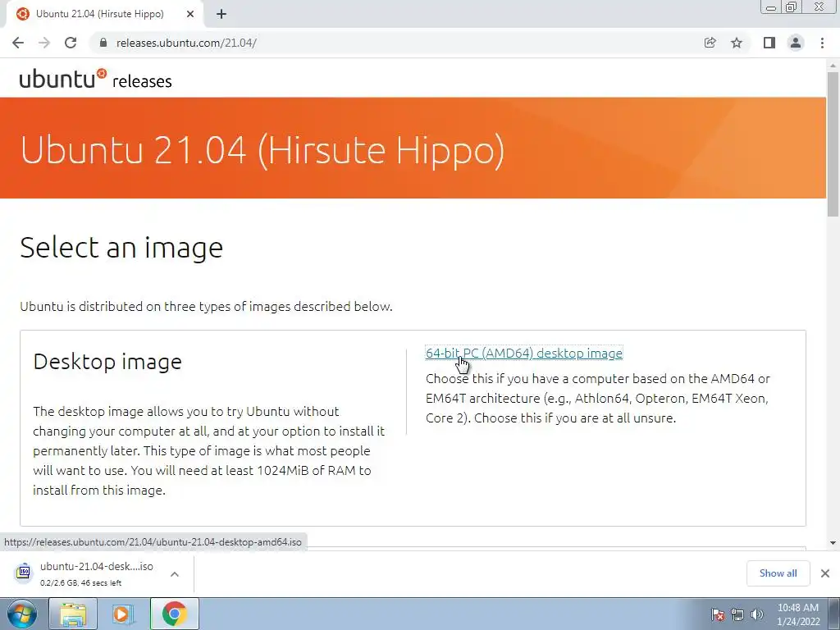Click the address bar URL field
The width and height of the screenshot is (840, 630).
[x=396, y=43]
